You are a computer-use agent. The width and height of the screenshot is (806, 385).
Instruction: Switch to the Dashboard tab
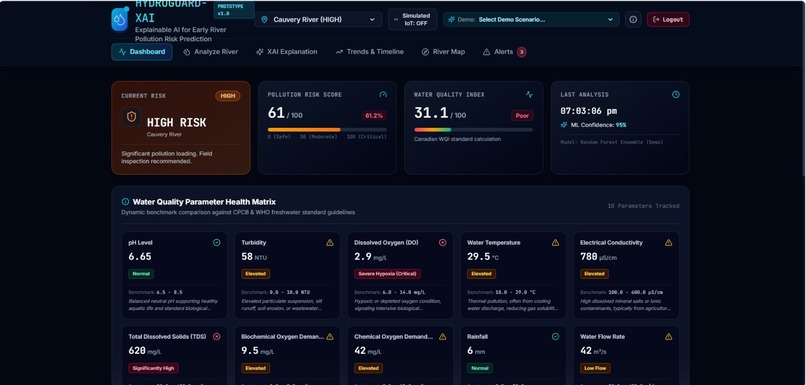point(142,52)
